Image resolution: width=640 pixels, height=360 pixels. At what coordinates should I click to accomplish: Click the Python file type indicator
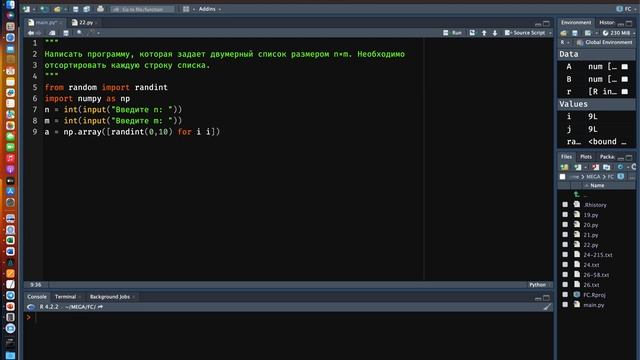[x=537, y=285]
